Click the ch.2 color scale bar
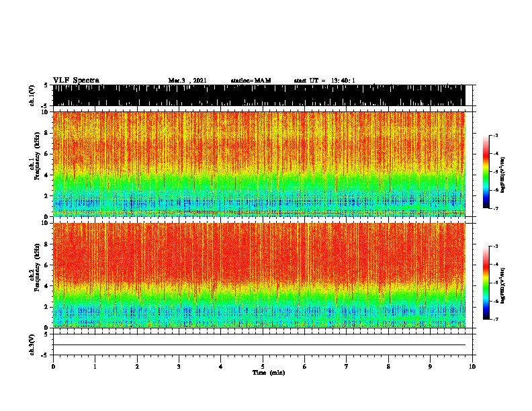Viewport: 532px width, 411px height. [x=486, y=283]
